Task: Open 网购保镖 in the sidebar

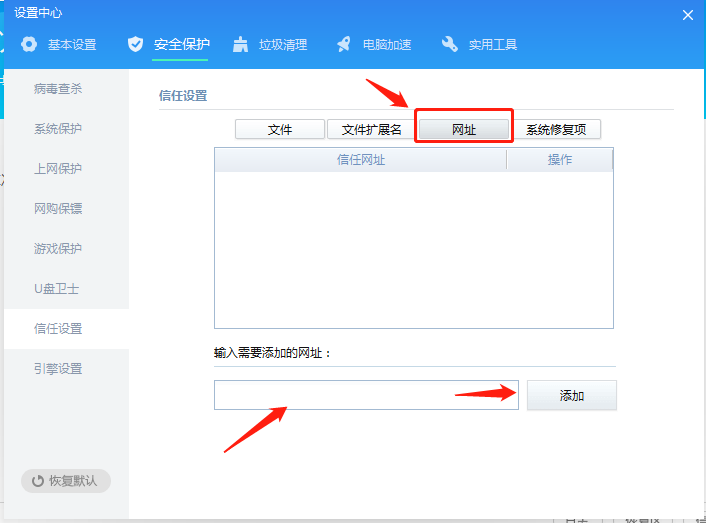Action: (x=67, y=208)
